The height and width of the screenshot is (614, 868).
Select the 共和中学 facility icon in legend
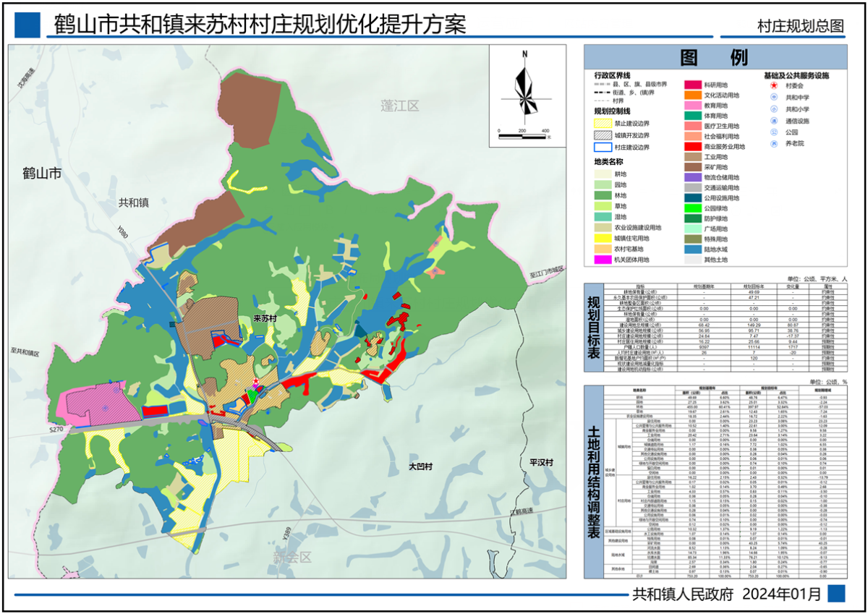click(x=773, y=97)
